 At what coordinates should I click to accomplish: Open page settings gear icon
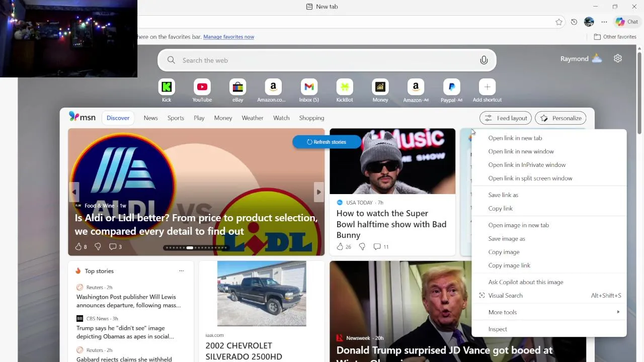[x=618, y=58]
